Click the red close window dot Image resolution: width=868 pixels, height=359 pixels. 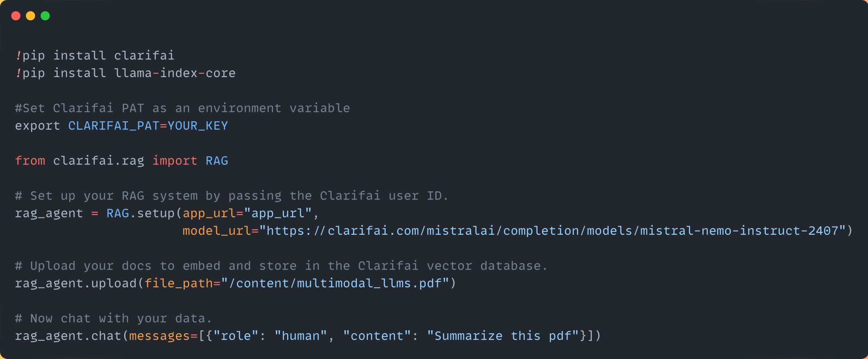tap(16, 16)
